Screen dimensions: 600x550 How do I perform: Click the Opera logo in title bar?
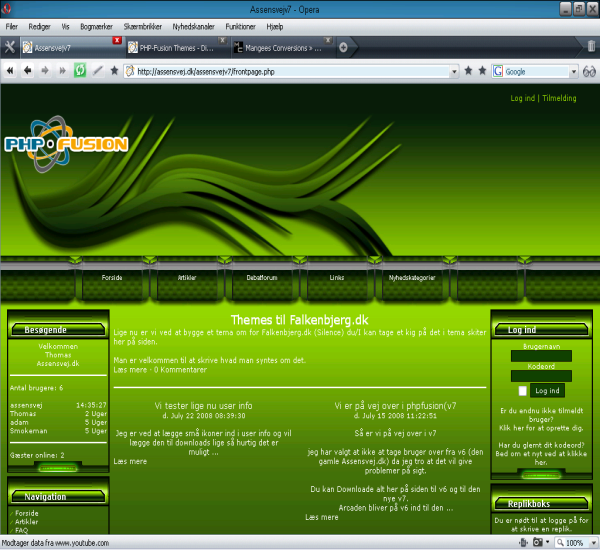tap(5, 8)
